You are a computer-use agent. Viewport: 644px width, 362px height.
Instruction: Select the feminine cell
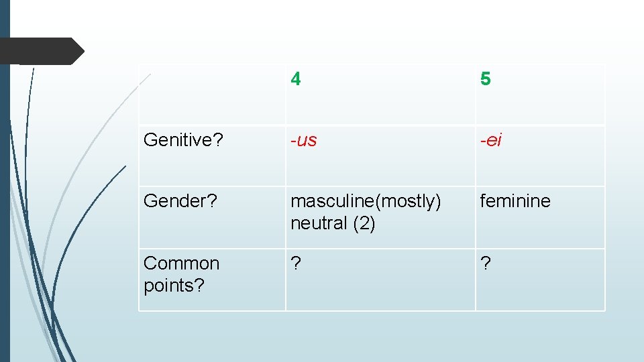tap(515, 201)
